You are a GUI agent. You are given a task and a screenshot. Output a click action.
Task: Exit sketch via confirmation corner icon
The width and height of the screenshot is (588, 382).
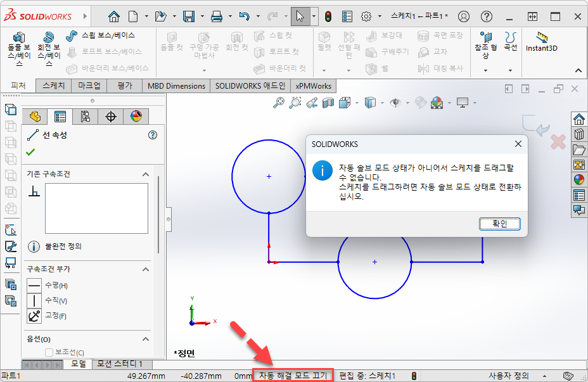(x=535, y=125)
